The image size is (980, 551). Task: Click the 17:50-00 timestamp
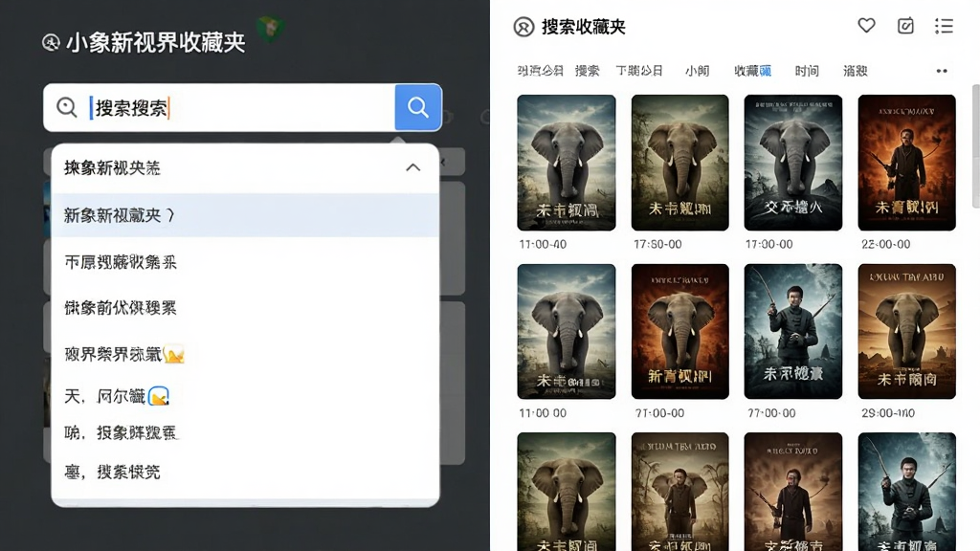click(x=657, y=244)
